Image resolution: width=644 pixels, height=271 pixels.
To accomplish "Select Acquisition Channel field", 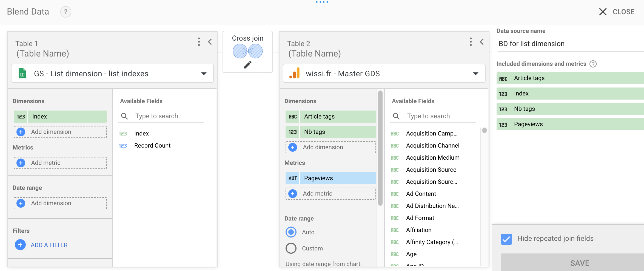I will point(433,146).
